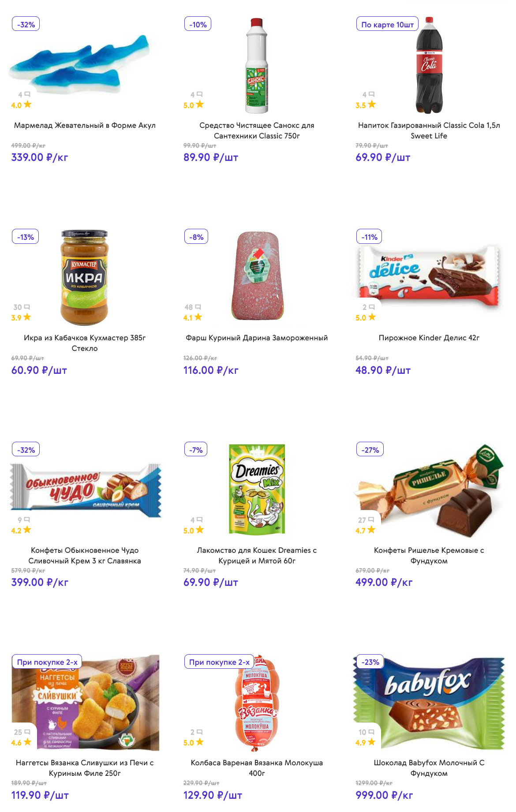
Task: Click the 'По карте 10шт' badge
Action: pos(387,24)
